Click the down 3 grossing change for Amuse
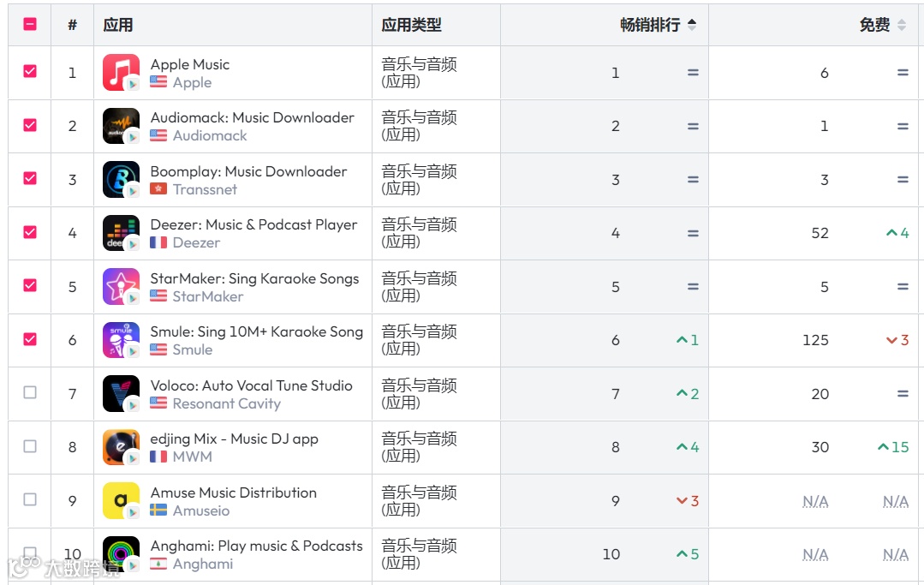This screenshot has height=585, width=924. click(x=688, y=501)
